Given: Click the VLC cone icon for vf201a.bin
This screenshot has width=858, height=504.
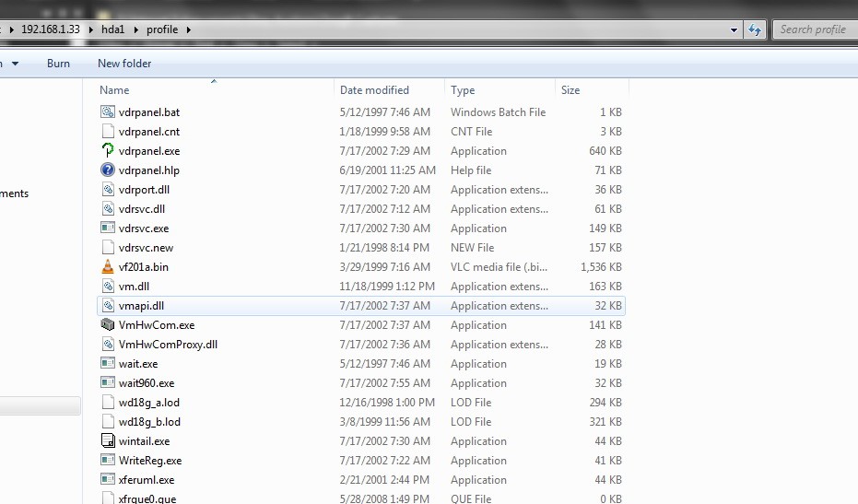Looking at the screenshot, I should coord(109,267).
